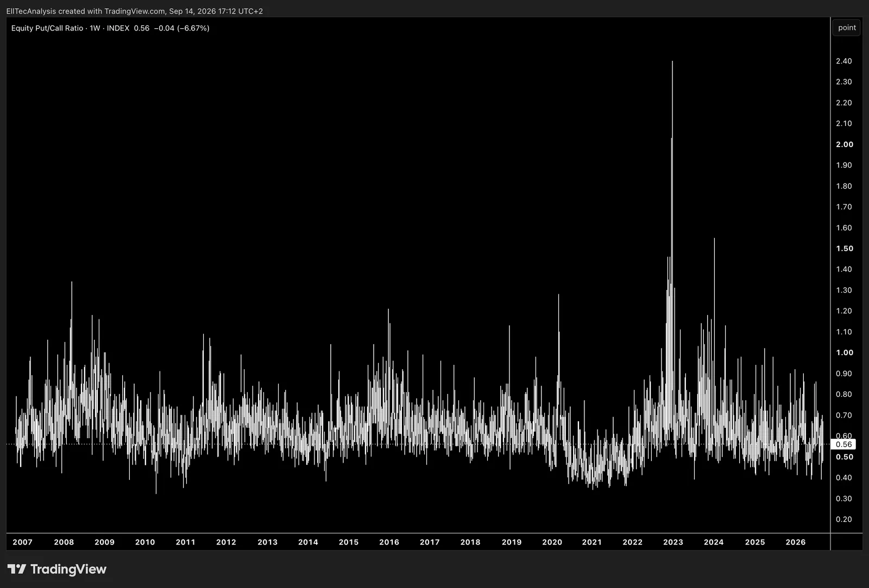Click the 2023 year label on time axis

tap(673, 542)
